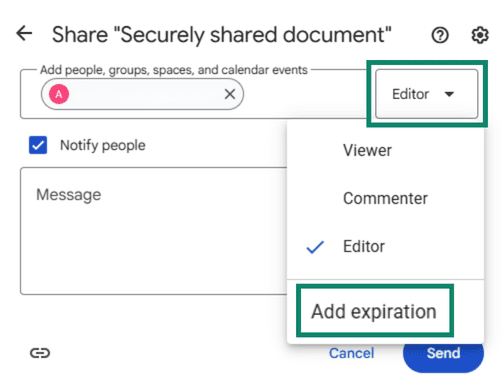Open sharing settings gear icon

[x=480, y=35]
